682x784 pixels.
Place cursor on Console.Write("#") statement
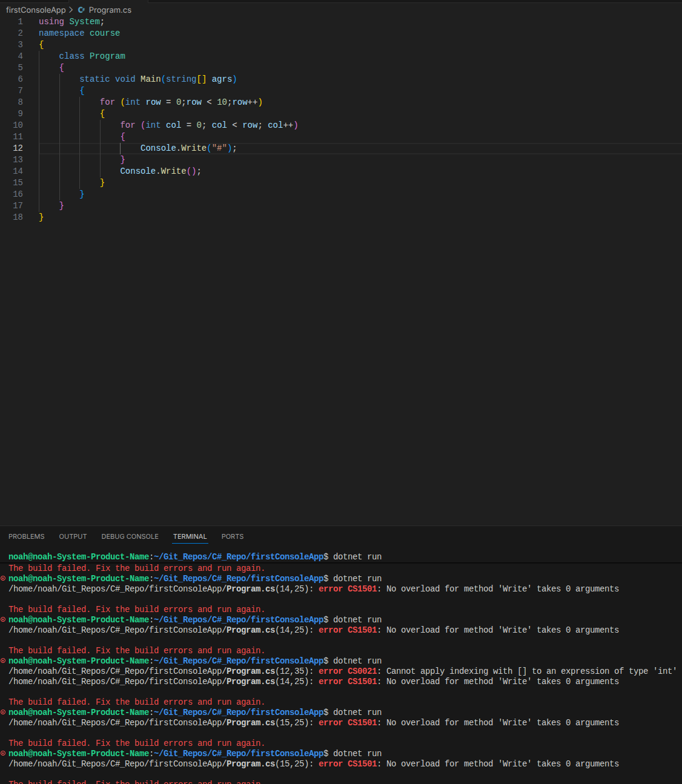point(188,148)
